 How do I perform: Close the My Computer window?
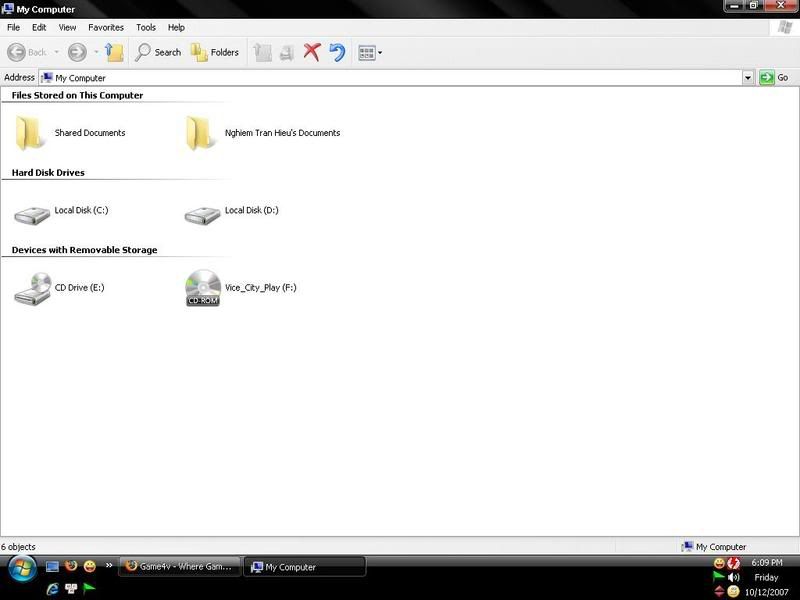click(781, 6)
